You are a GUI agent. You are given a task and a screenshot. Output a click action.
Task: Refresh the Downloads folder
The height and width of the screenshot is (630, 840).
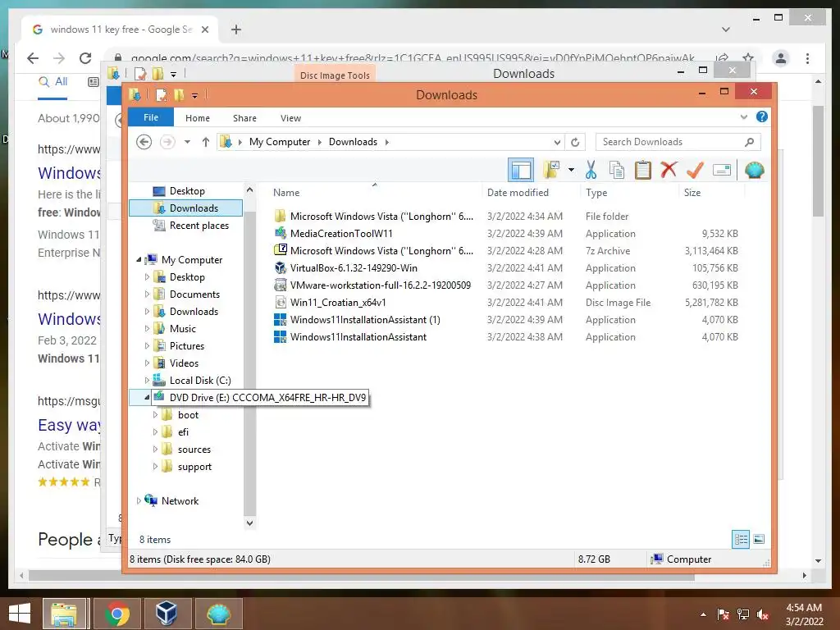[x=575, y=142]
